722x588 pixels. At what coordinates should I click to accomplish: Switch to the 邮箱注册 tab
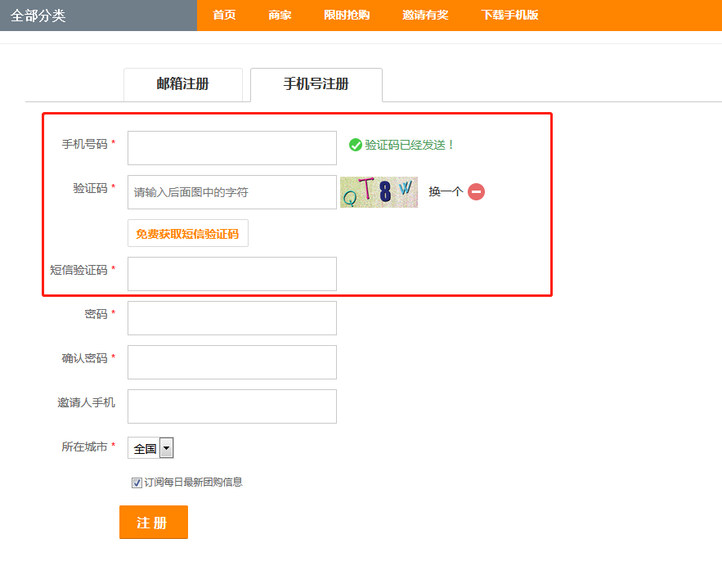[x=183, y=84]
